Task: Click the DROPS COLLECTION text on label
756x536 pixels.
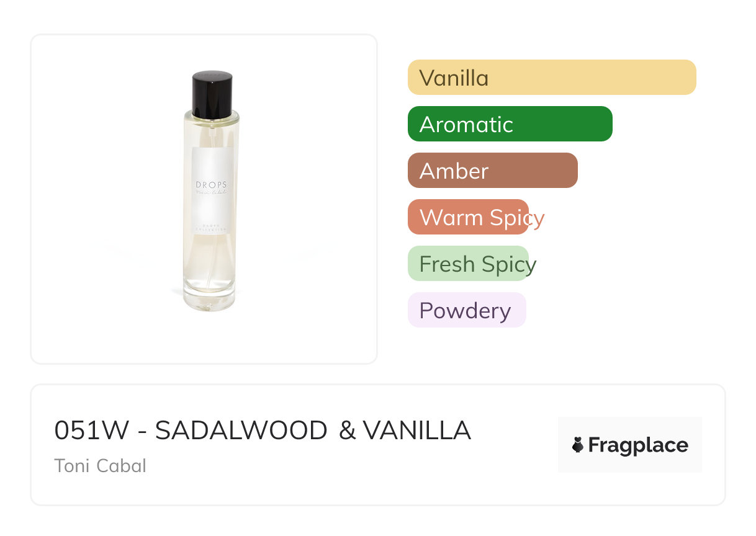Action: tap(212, 228)
